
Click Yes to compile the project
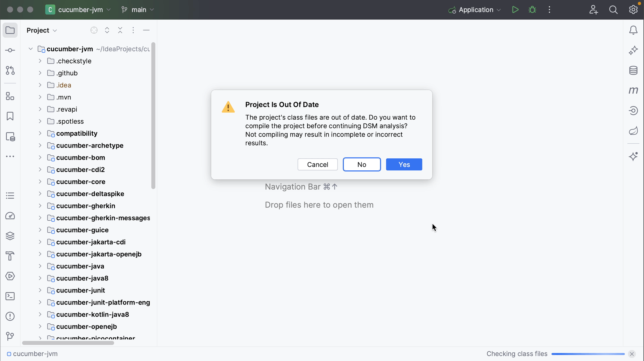[404, 164]
